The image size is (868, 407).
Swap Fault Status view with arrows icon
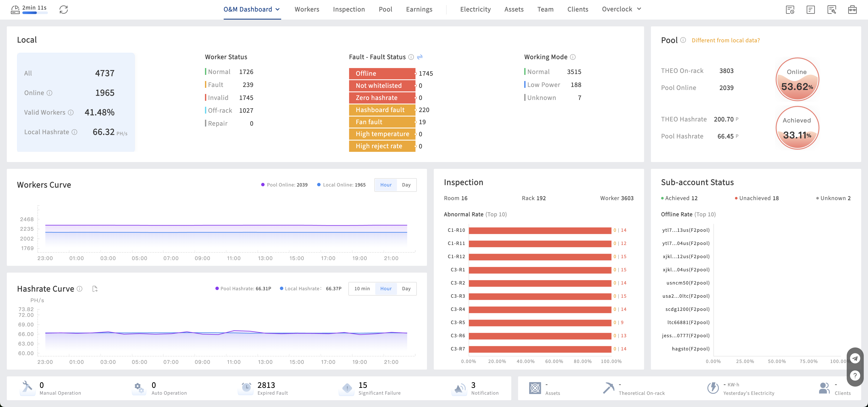[420, 57]
